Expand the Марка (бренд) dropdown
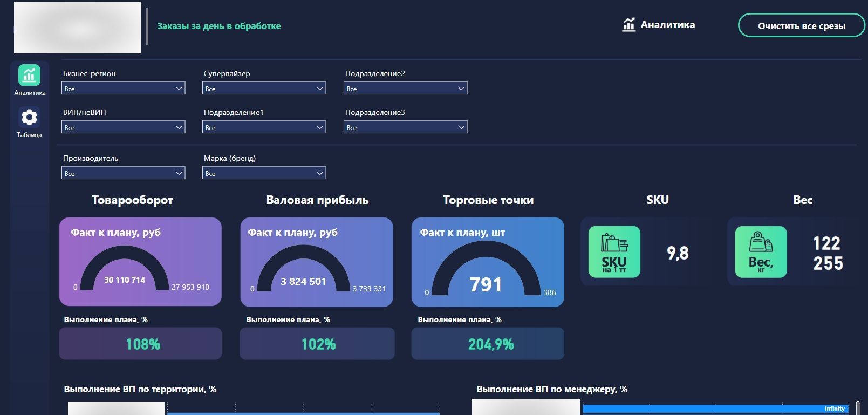Image resolution: width=868 pixels, height=415 pixels. 264,173
